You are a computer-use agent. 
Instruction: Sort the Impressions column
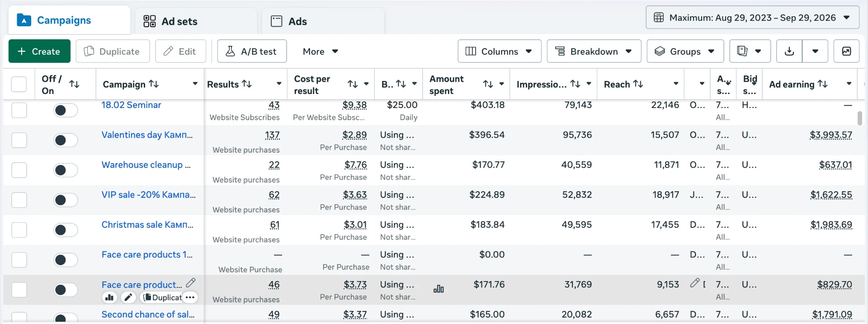[x=575, y=84]
